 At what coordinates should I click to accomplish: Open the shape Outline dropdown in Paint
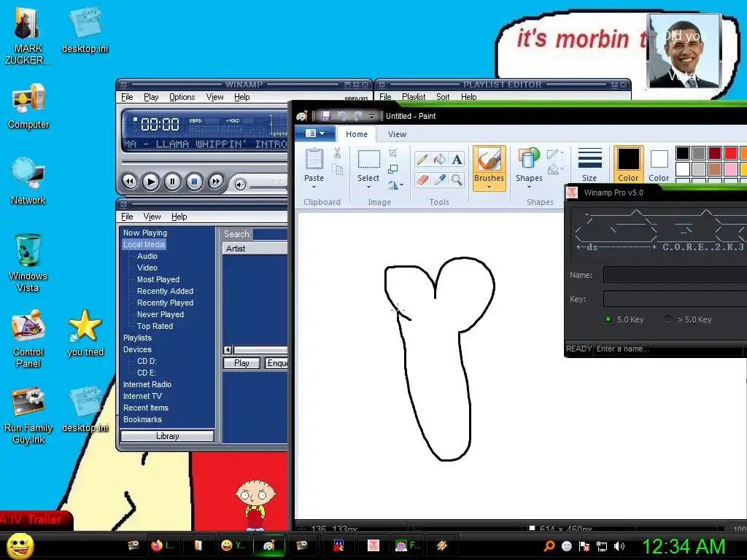[x=555, y=153]
